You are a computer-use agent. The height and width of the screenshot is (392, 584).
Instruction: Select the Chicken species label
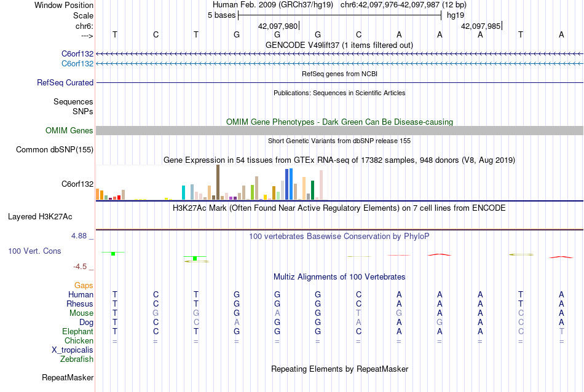[x=79, y=340]
